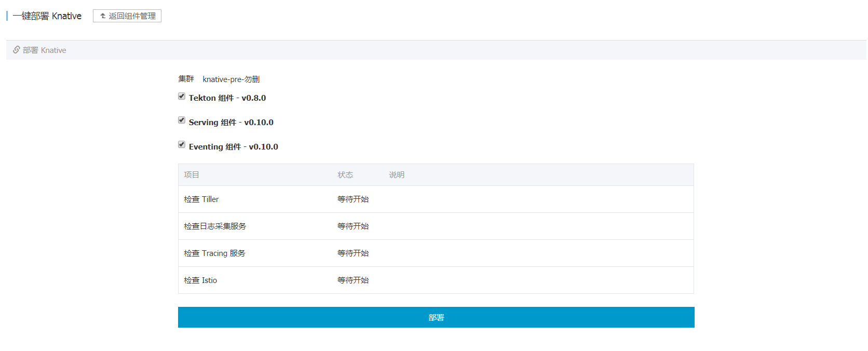Click the 状态 column header

[x=345, y=175]
